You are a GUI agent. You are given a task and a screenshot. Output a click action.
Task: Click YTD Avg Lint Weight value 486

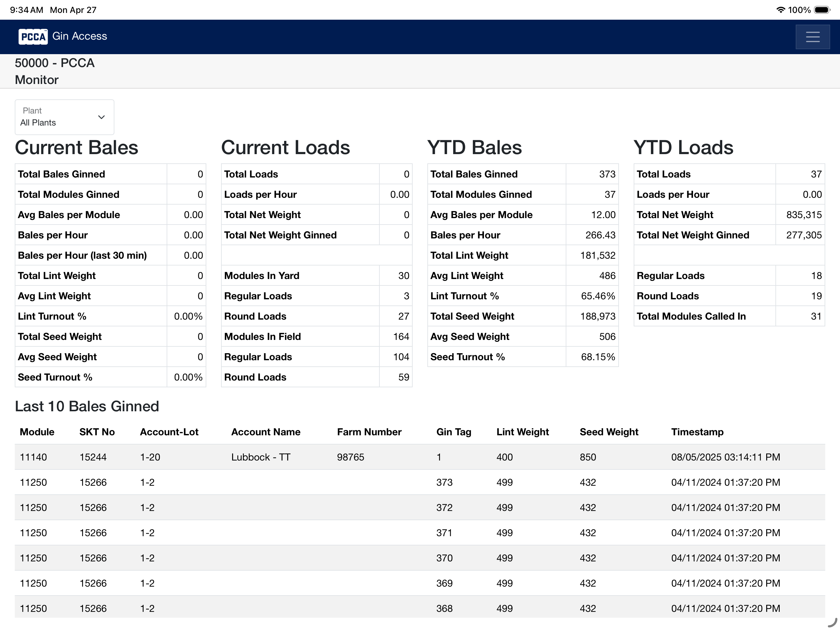coord(607,276)
